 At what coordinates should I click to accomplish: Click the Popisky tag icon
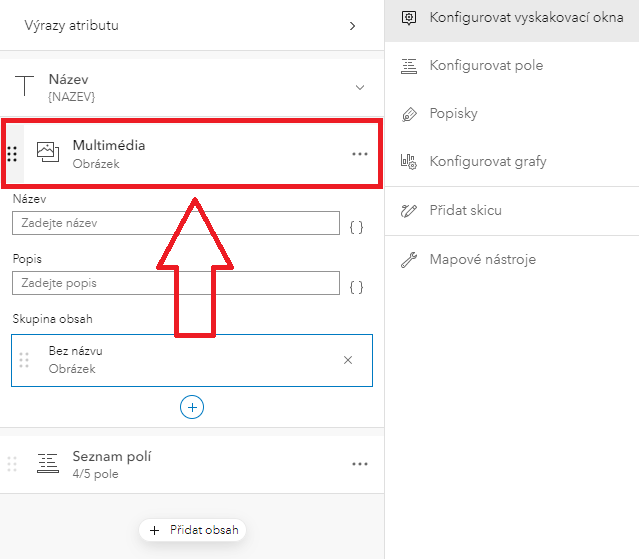coord(409,114)
